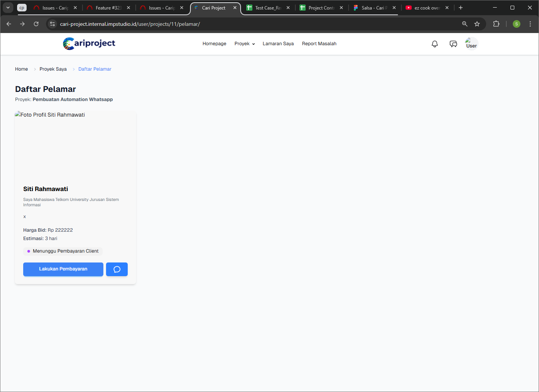Click the Lakukan Pembayaran button
Screen dimensions: 539x392
pyautogui.click(x=63, y=269)
